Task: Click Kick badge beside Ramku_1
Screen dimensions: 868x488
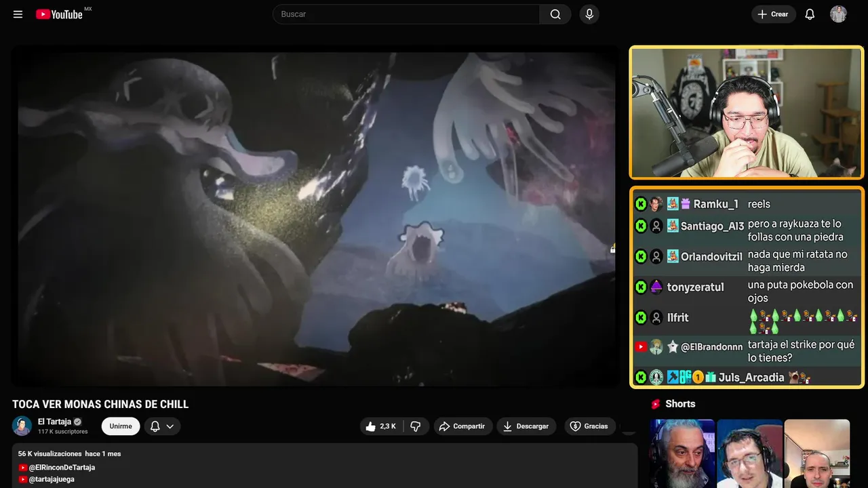Action: pos(641,204)
